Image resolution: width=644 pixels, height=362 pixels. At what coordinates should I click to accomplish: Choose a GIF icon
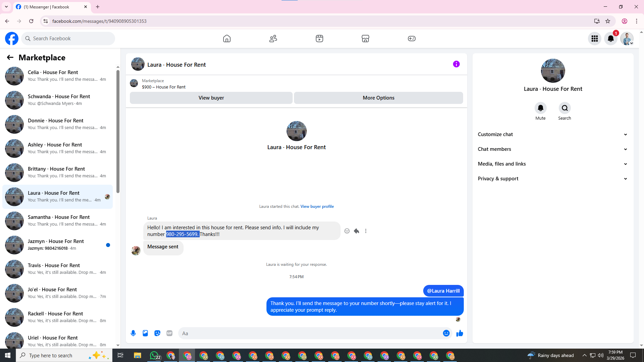[169, 333]
